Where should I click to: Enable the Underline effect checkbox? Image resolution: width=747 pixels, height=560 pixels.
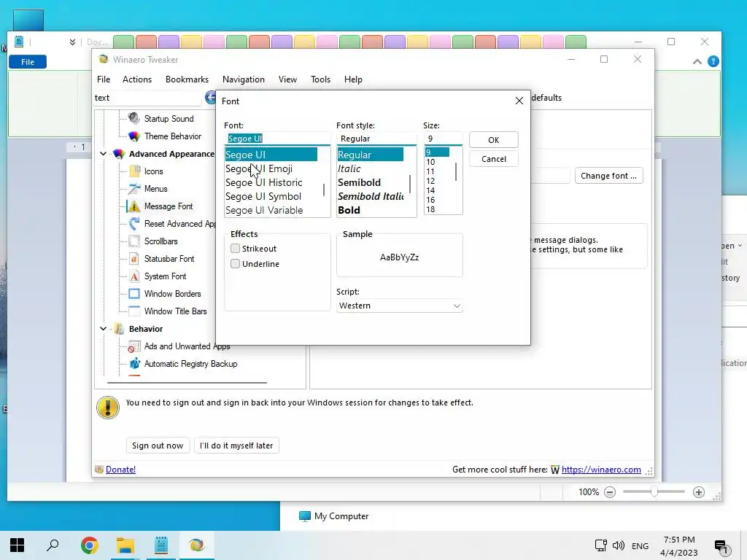tap(235, 263)
